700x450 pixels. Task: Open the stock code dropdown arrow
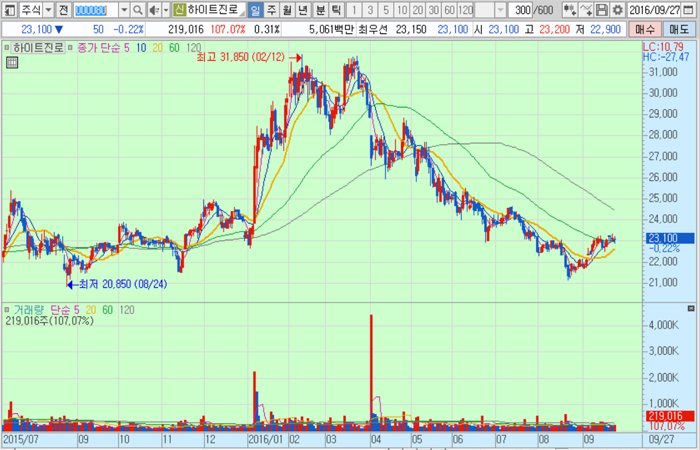coord(124,9)
